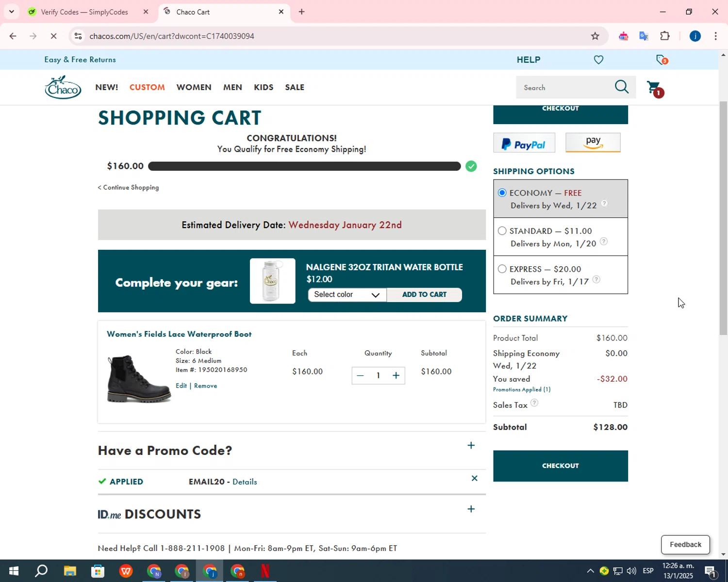Screen dimensions: 728x582
Task: Click Easy & Free Returns link
Action: pyautogui.click(x=80, y=60)
